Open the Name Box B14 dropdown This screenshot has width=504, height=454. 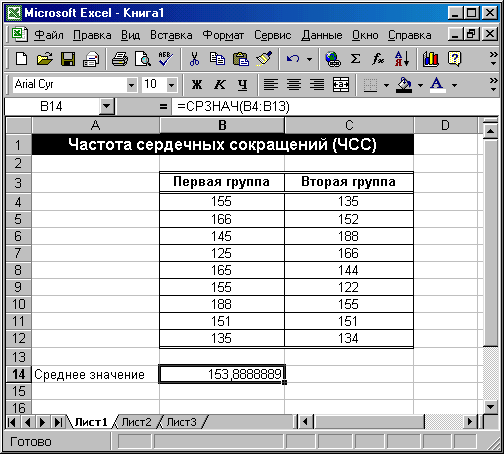point(106,107)
